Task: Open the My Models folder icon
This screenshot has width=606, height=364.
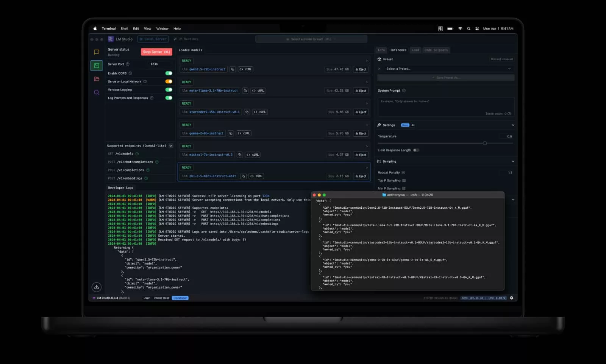Action: click(x=97, y=79)
